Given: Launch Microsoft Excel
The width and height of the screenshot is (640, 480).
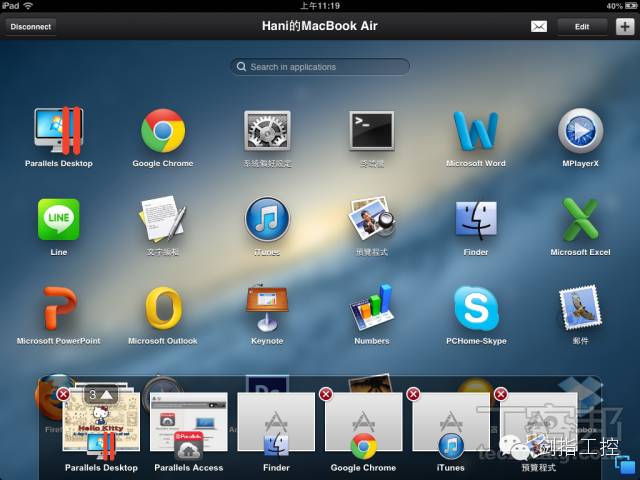Looking at the screenshot, I should click(580, 220).
